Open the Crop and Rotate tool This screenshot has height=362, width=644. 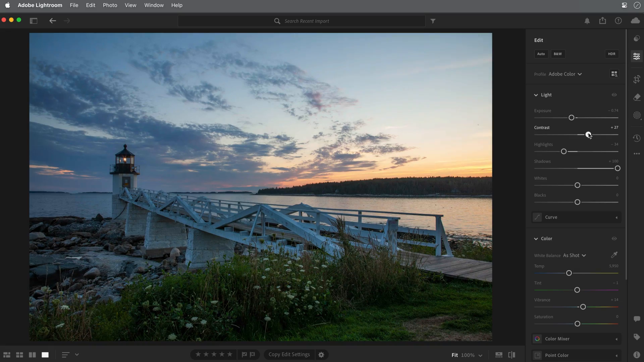point(637,79)
